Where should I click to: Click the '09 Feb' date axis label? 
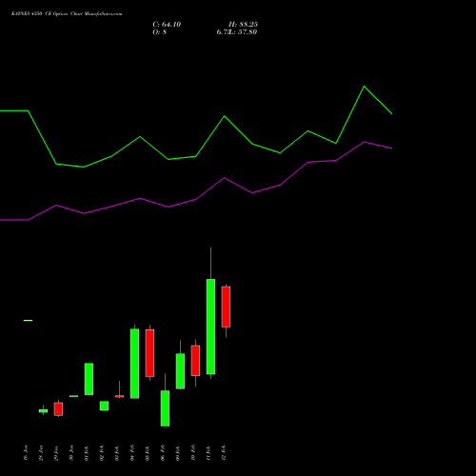click(x=178, y=453)
